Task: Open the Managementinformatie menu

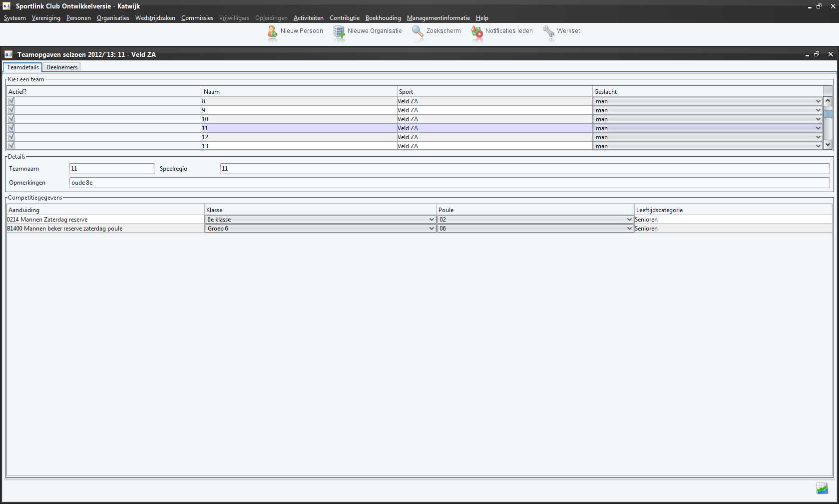Action: click(x=438, y=18)
